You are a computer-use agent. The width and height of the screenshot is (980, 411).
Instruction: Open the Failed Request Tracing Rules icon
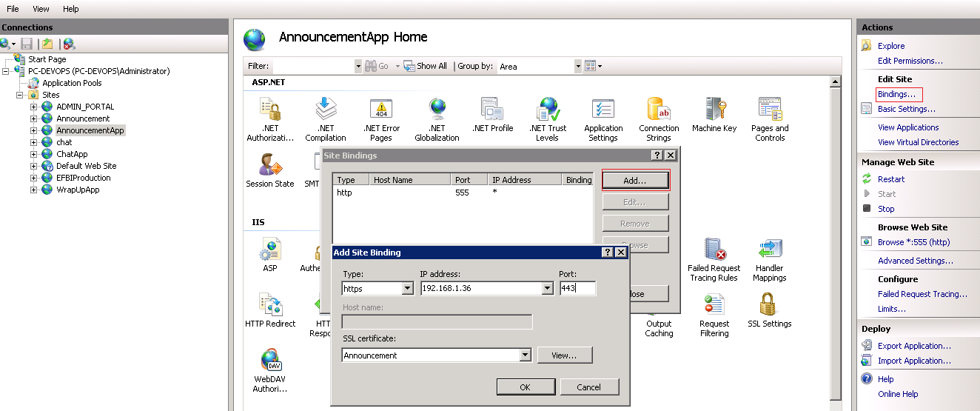click(714, 259)
